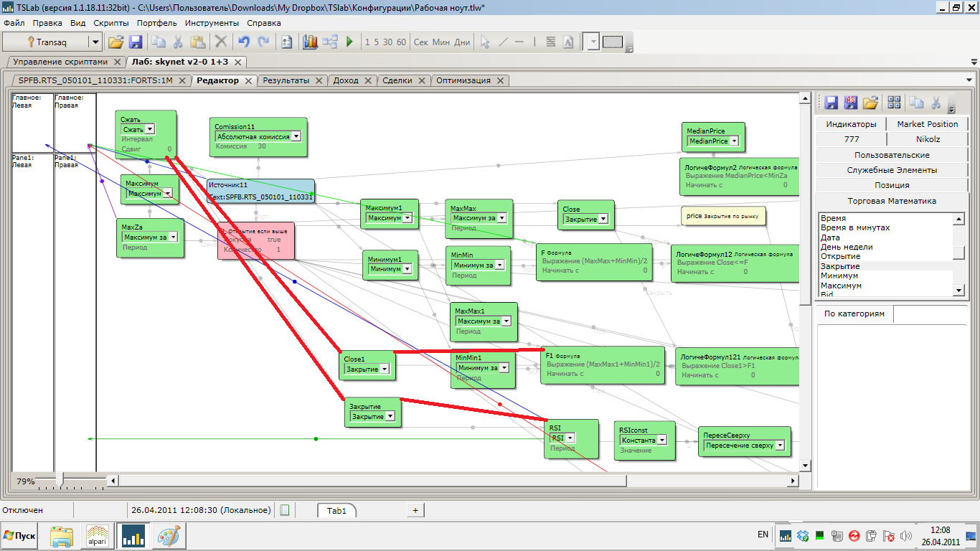This screenshot has width=980, height=551.
Task: Toggle the Дни interval unit
Action: point(462,42)
